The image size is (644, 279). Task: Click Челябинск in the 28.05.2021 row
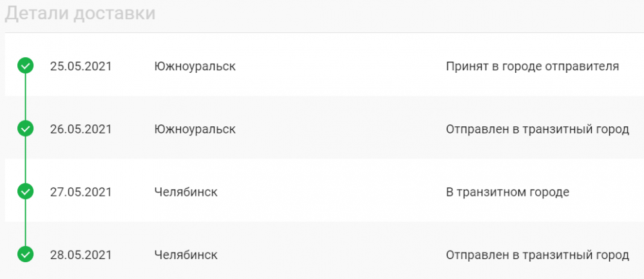coord(186,255)
